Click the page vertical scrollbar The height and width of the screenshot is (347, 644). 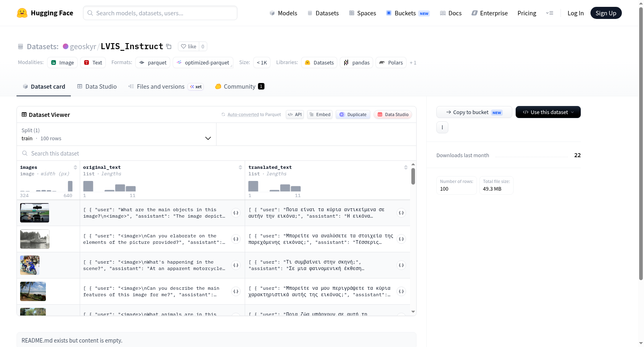tap(641, 143)
